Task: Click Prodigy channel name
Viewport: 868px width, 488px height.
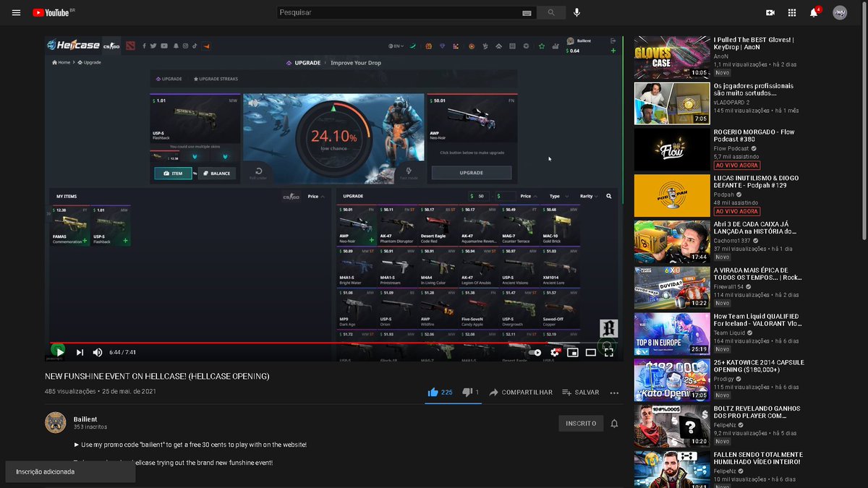Action: click(724, 380)
